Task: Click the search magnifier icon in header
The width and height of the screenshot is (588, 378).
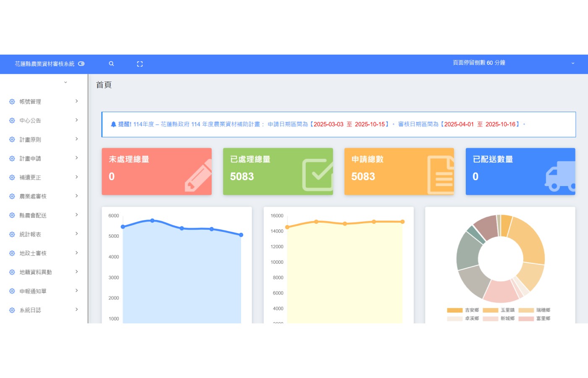Action: (x=111, y=64)
